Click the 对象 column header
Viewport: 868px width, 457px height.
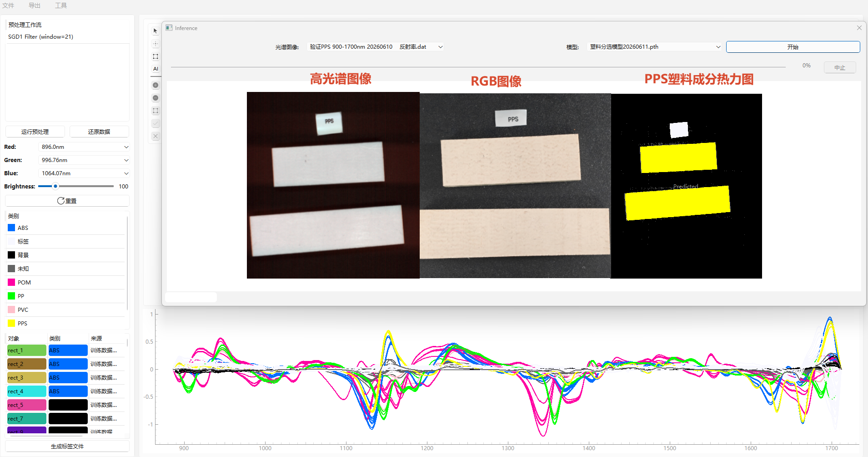26,338
